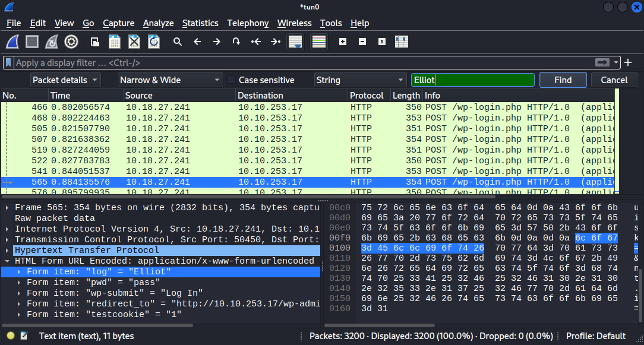The height and width of the screenshot is (345, 644).
Task: Open the Analyze menu
Action: tap(159, 23)
